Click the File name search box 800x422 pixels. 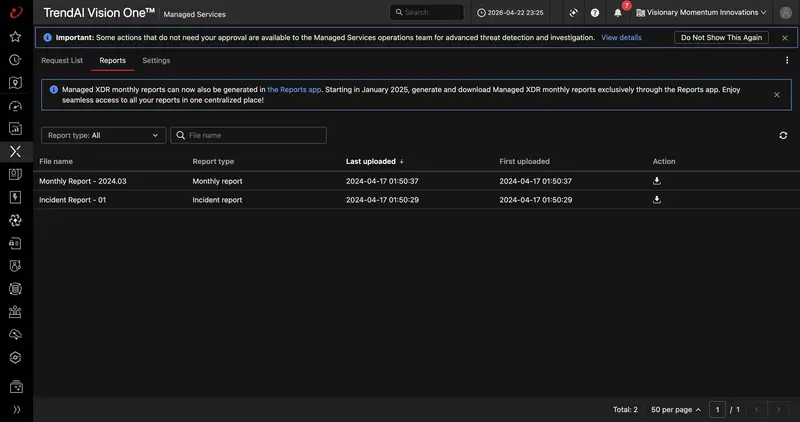point(248,135)
